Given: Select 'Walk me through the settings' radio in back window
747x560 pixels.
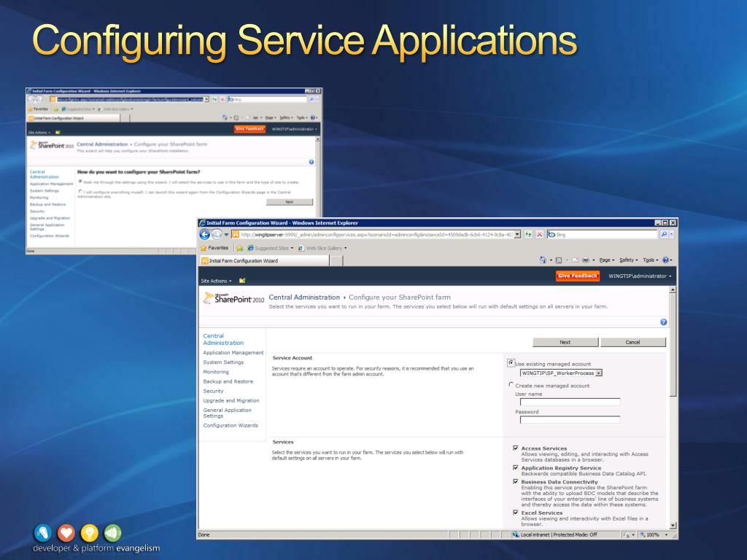Looking at the screenshot, I should (x=80, y=182).
